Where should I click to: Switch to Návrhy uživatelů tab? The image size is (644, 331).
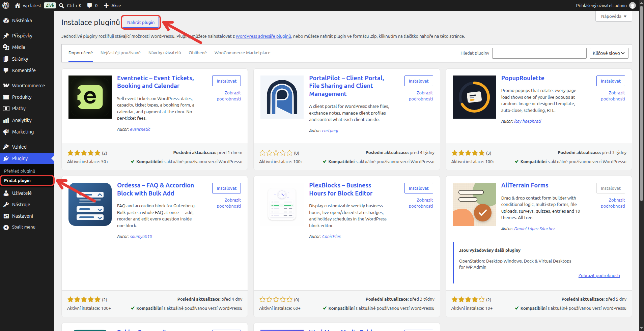click(165, 53)
